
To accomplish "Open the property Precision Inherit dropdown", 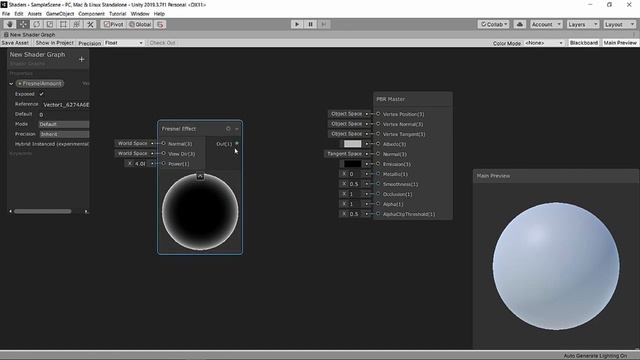I will [64, 134].
